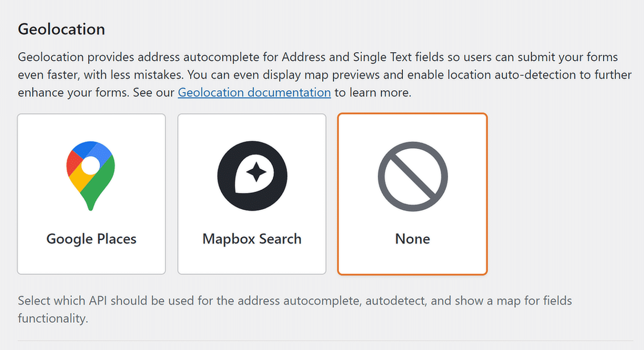The height and width of the screenshot is (350, 644).
Task: Click the "Select which API" helper text
Action: pyautogui.click(x=294, y=301)
